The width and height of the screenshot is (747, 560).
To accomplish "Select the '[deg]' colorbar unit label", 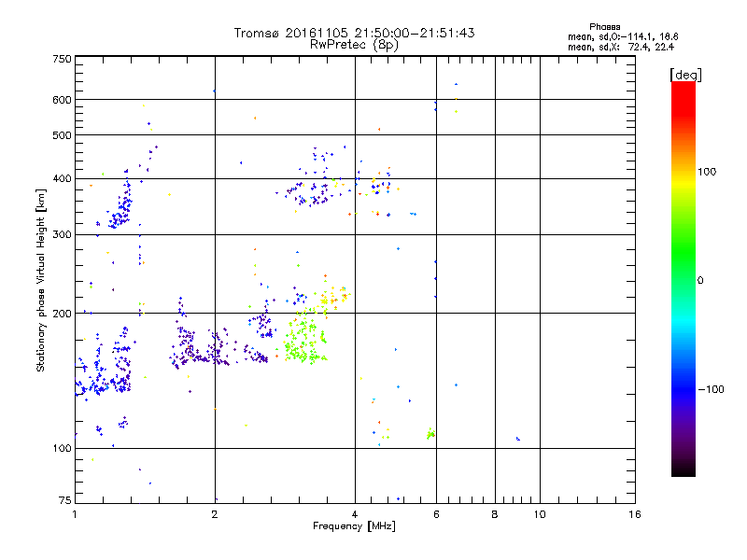I will (x=685, y=75).
